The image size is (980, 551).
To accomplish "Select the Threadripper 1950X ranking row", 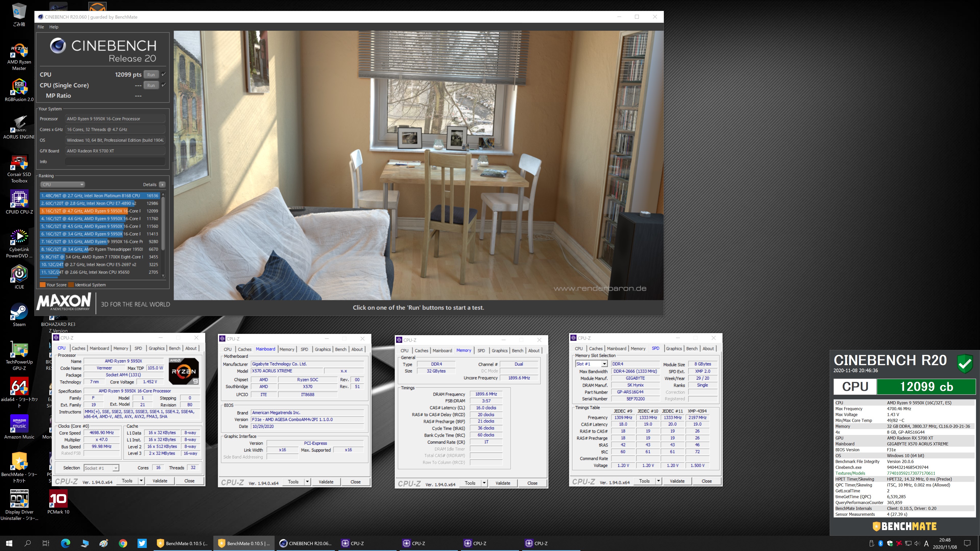I will 100,249.
